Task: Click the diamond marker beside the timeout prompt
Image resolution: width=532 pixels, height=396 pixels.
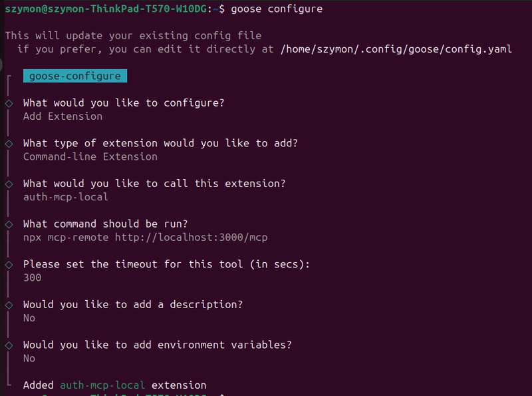Action: (9, 265)
